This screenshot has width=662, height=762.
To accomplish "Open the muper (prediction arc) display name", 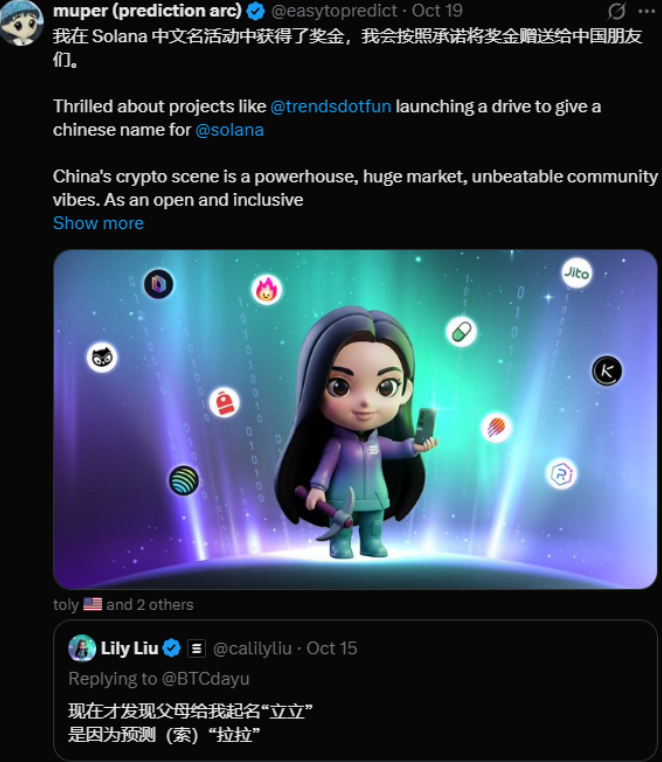I will [x=147, y=12].
